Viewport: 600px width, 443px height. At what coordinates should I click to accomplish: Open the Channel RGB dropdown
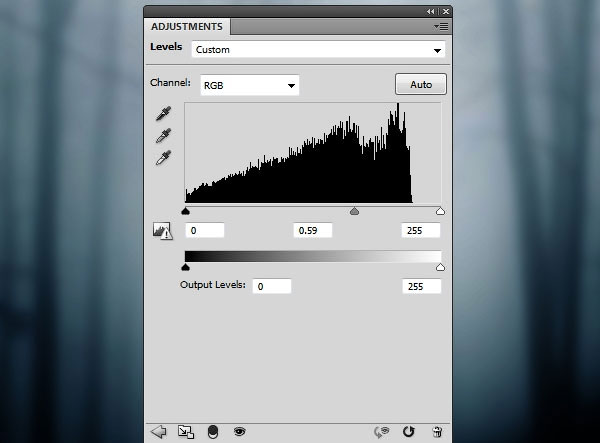pos(249,85)
